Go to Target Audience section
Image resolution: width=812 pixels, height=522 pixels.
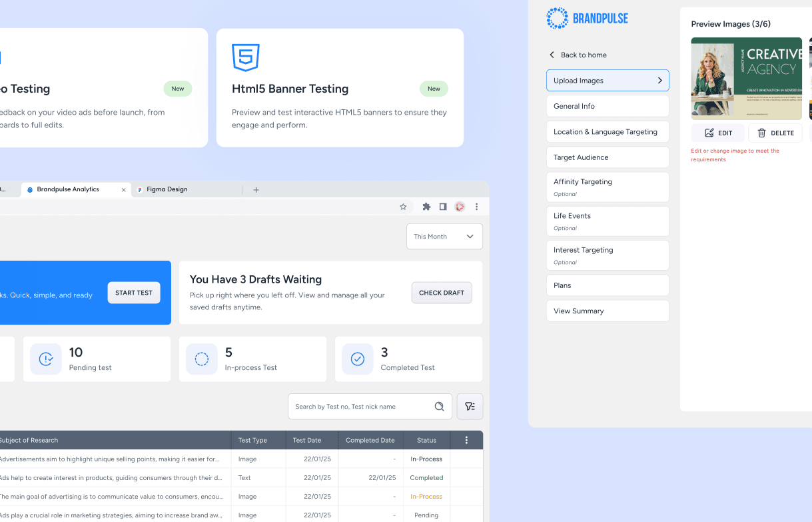click(x=608, y=157)
